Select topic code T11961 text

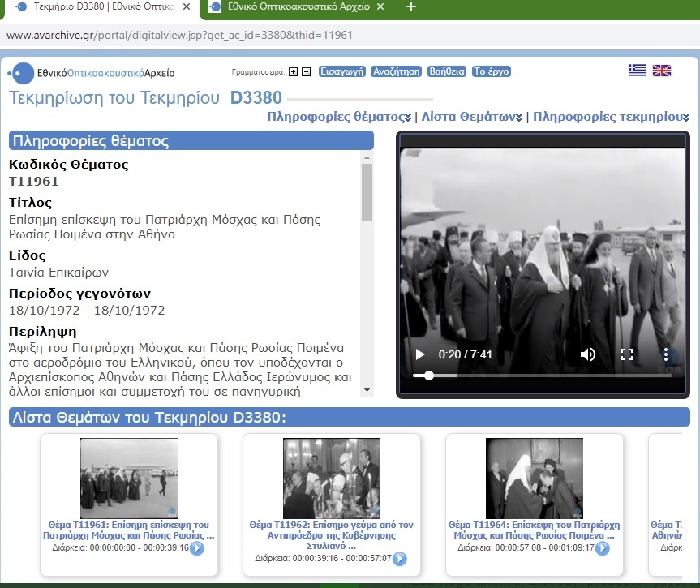point(34,182)
